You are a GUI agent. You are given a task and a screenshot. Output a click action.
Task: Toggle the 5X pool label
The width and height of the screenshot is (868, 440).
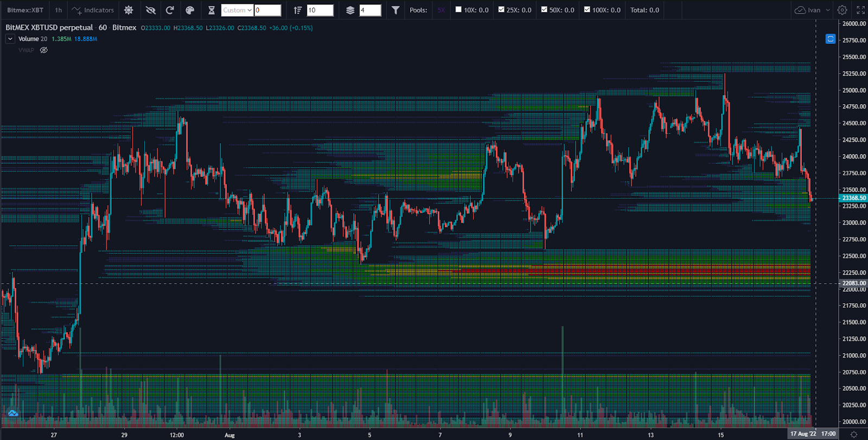coord(441,10)
